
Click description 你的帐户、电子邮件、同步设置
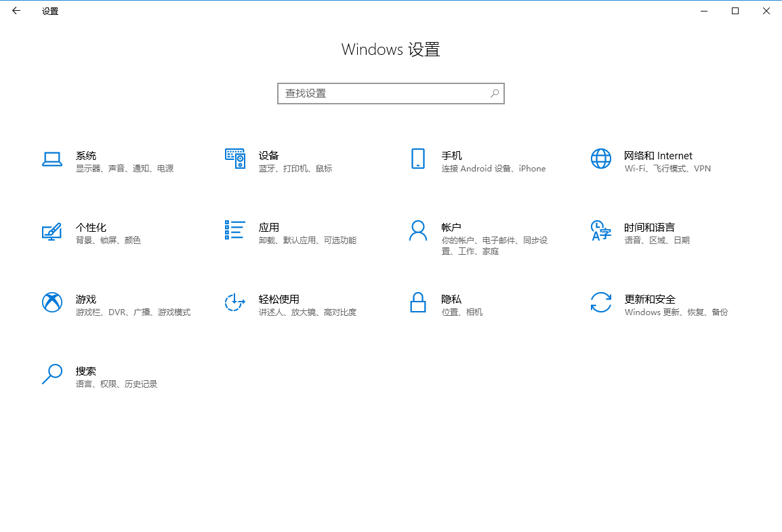[x=494, y=246]
